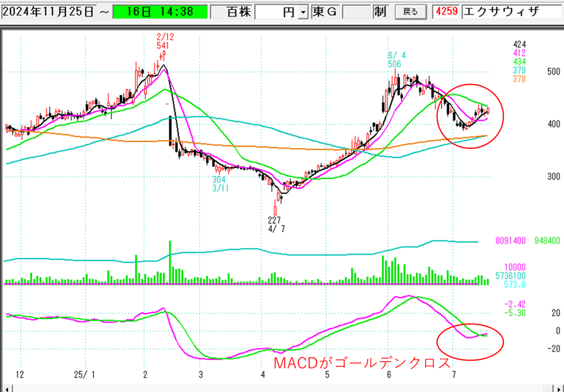The width and height of the screenshot is (564, 392).
Task: Click the right arrow of horizontal scrollbar
Action: pos(558,388)
